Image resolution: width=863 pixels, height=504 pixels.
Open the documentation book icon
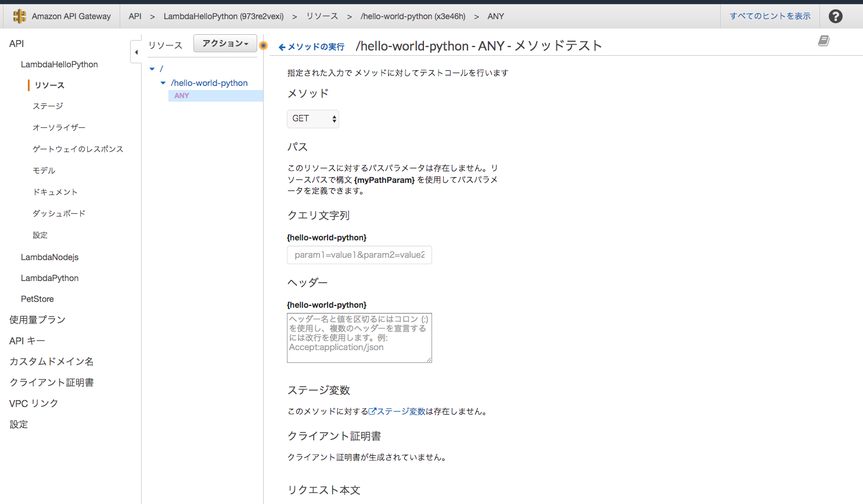coord(824,41)
